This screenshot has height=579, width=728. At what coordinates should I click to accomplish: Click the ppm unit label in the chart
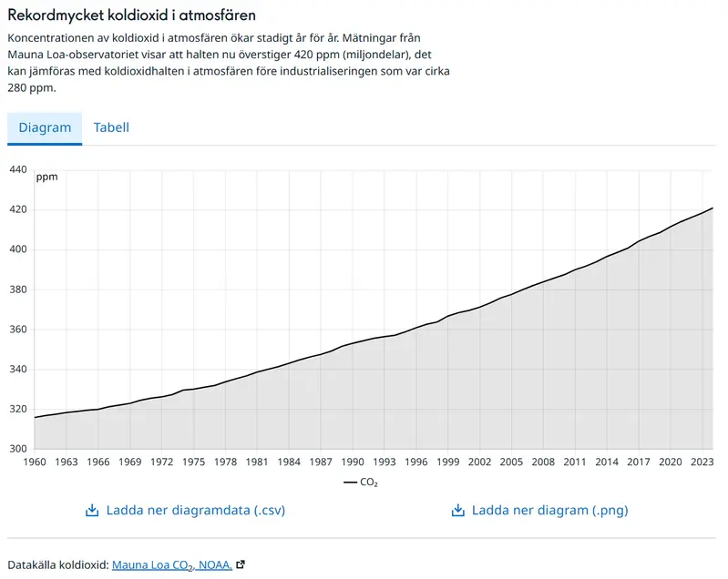46,177
